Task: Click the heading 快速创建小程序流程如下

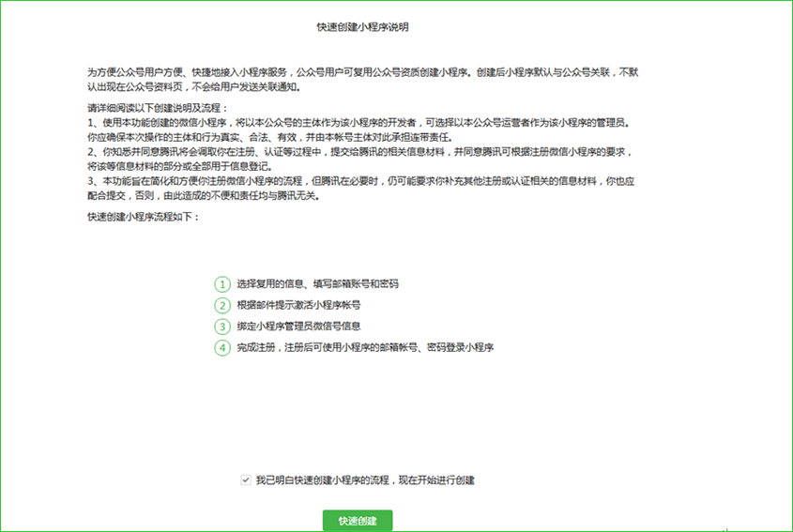Action: (144, 218)
